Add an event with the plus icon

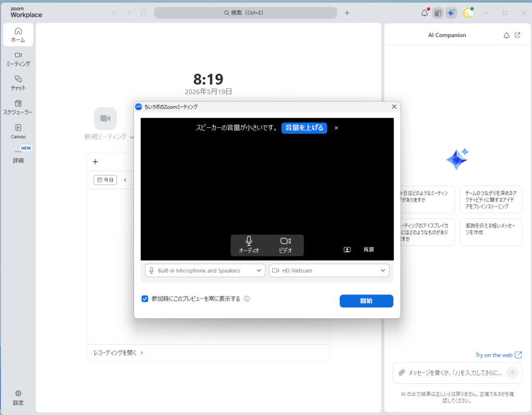pyautogui.click(x=96, y=162)
